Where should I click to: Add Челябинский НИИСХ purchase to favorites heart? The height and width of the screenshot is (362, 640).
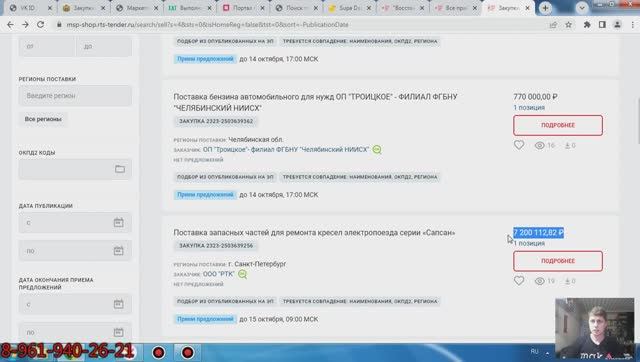tap(519, 145)
